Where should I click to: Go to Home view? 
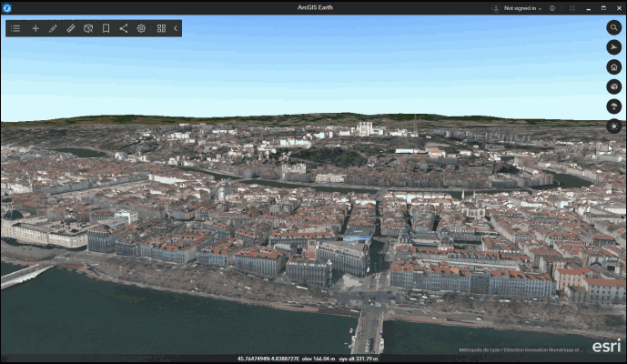click(613, 66)
